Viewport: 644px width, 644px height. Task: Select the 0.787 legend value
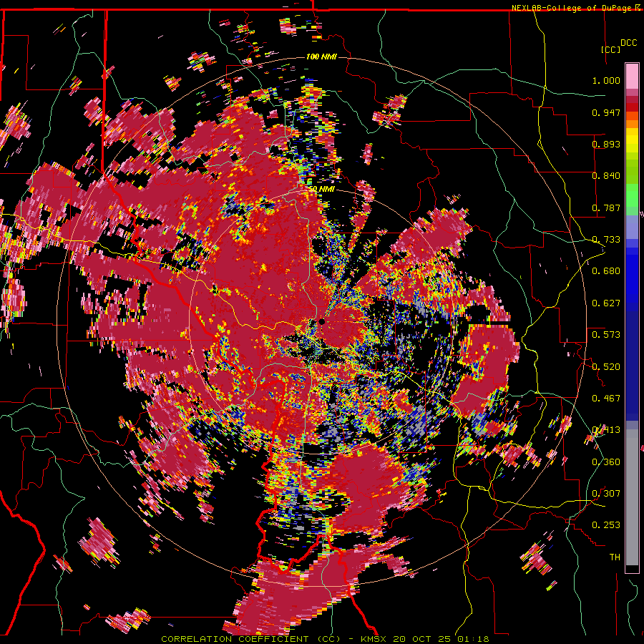tap(606, 208)
